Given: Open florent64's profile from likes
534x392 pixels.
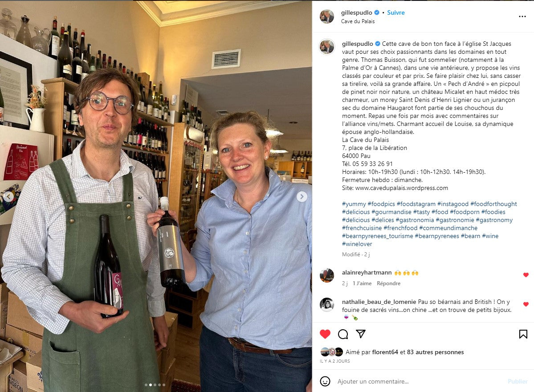Looking at the screenshot, I should [385, 352].
